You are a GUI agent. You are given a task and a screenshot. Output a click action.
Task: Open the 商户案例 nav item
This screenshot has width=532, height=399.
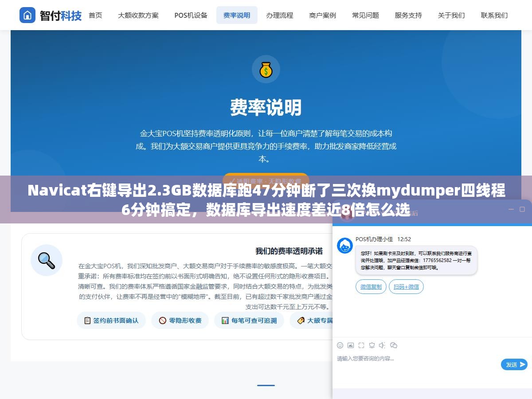pos(322,15)
